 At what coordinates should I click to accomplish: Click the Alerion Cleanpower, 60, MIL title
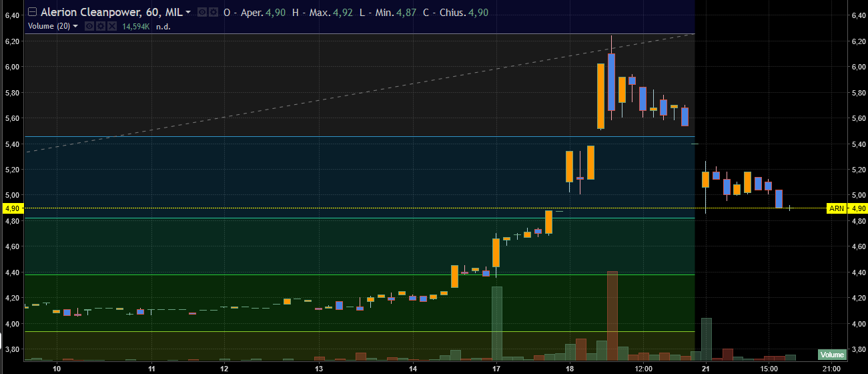111,12
